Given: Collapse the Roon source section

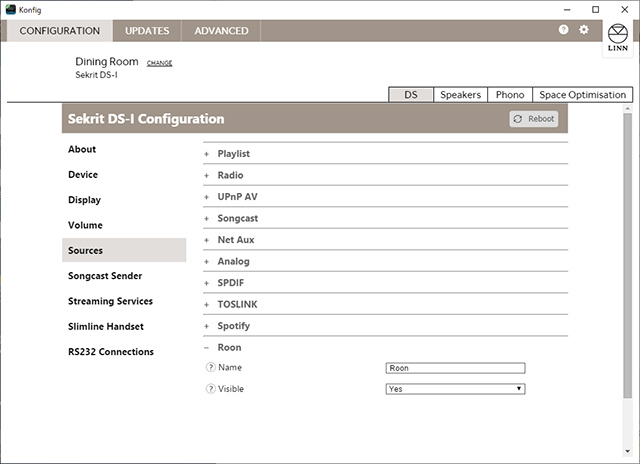Looking at the screenshot, I should click(385, 347).
